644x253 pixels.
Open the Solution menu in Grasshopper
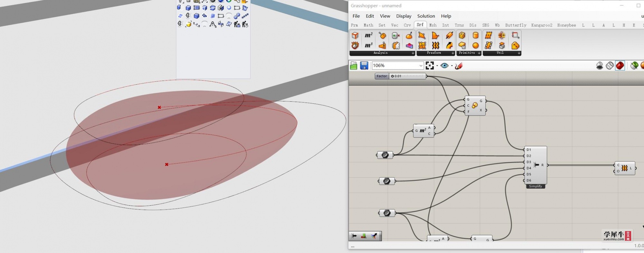426,16
